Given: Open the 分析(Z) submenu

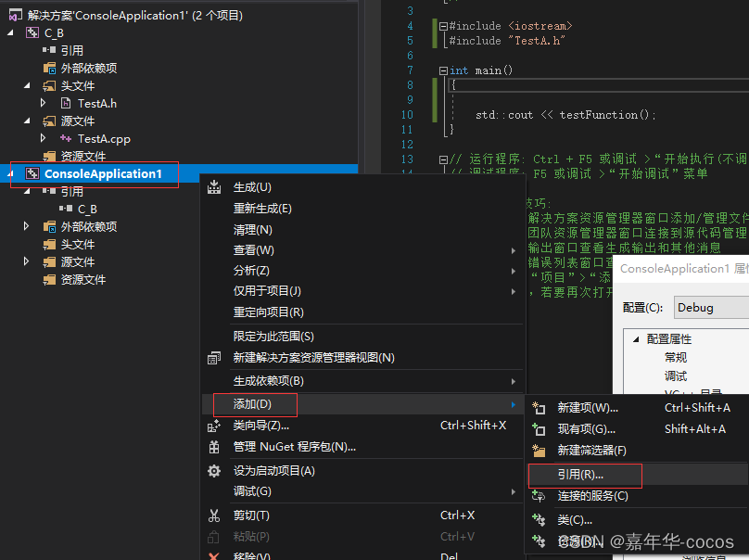Looking at the screenshot, I should tap(362, 271).
